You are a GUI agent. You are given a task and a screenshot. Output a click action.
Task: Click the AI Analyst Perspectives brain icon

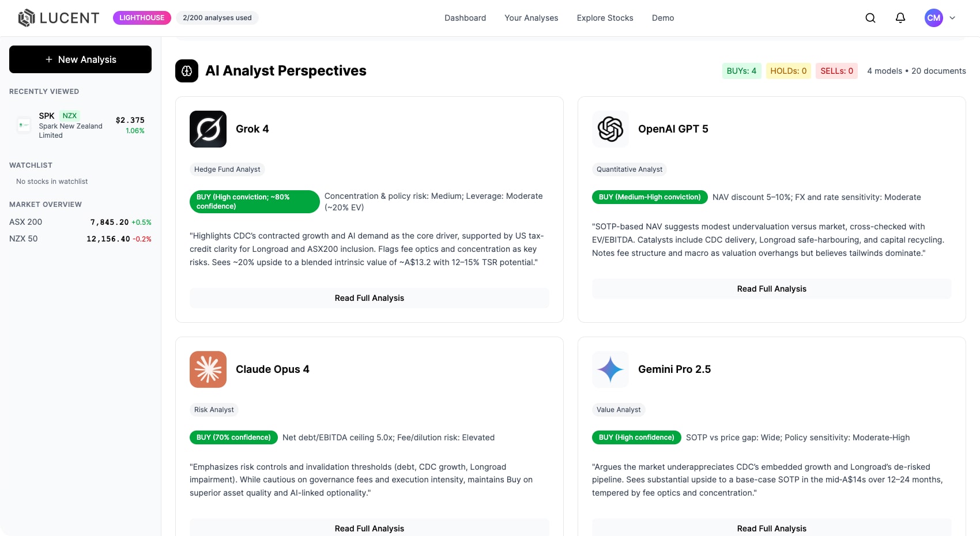point(187,71)
